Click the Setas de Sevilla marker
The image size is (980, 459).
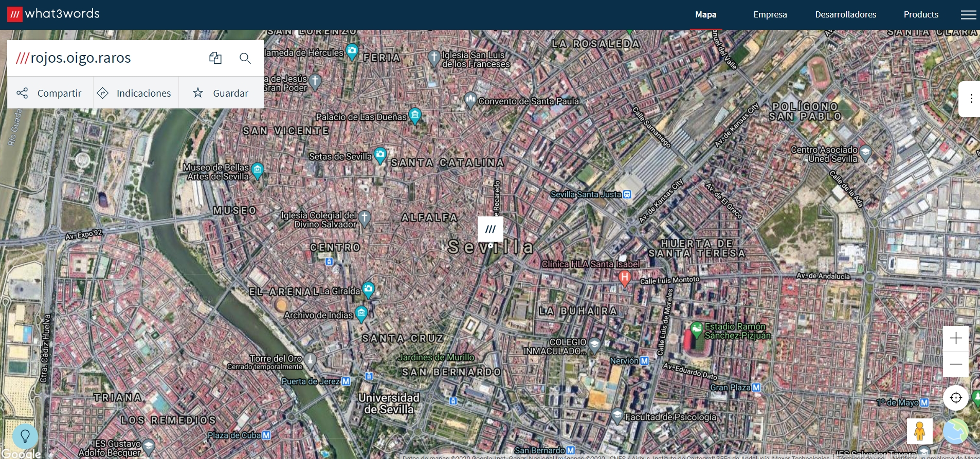(x=380, y=155)
